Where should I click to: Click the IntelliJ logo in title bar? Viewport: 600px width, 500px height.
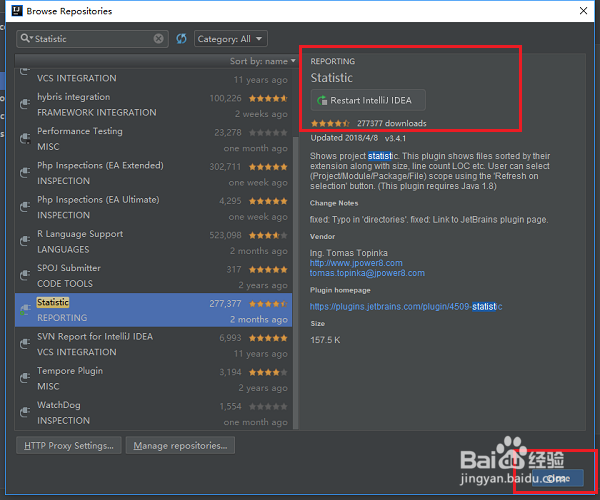(x=17, y=11)
